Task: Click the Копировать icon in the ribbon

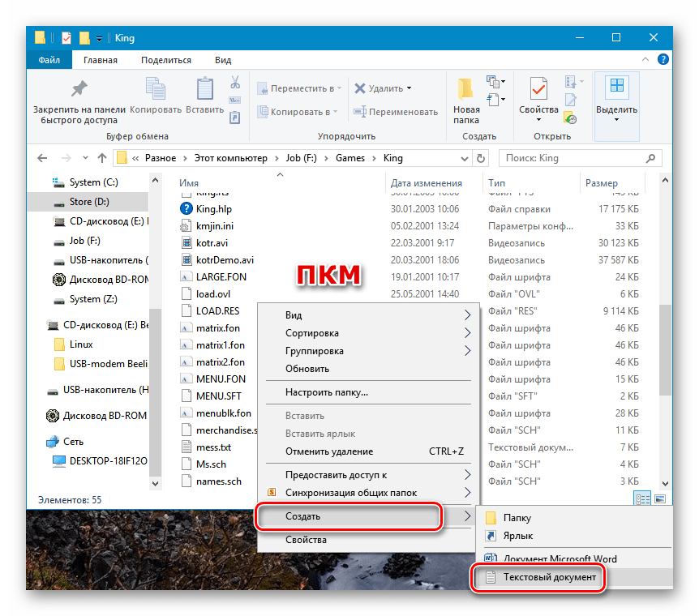Action: coord(154,89)
